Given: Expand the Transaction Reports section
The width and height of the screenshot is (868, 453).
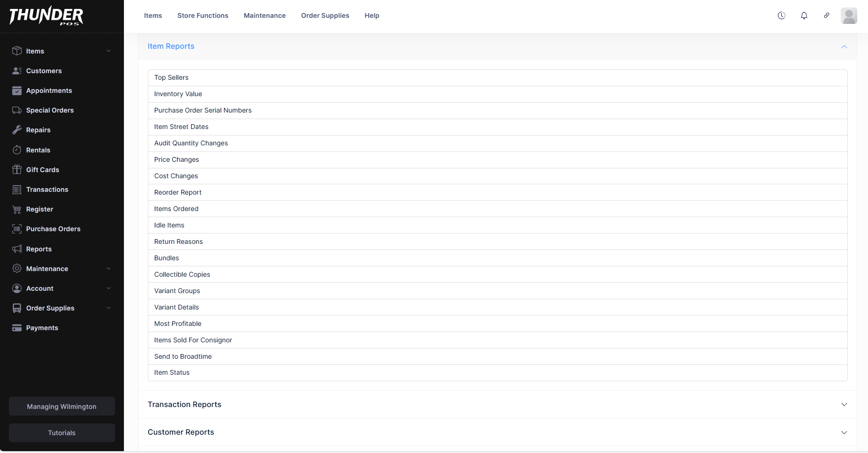Looking at the screenshot, I should click(x=844, y=404).
